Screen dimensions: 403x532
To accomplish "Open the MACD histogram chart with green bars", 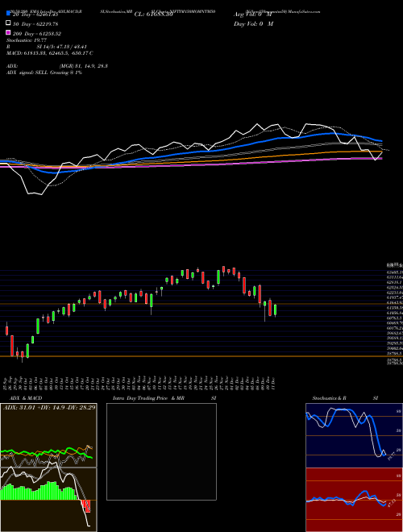I will (x=48, y=500).
